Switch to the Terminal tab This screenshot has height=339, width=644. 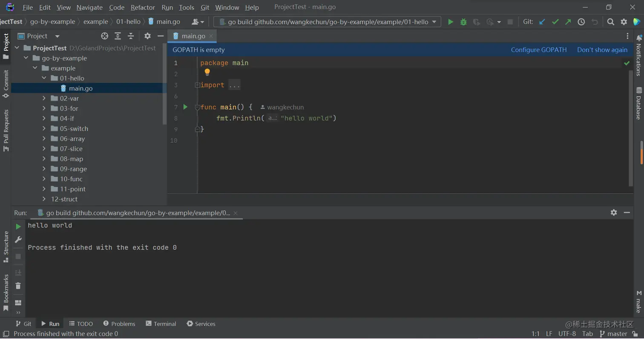161,324
